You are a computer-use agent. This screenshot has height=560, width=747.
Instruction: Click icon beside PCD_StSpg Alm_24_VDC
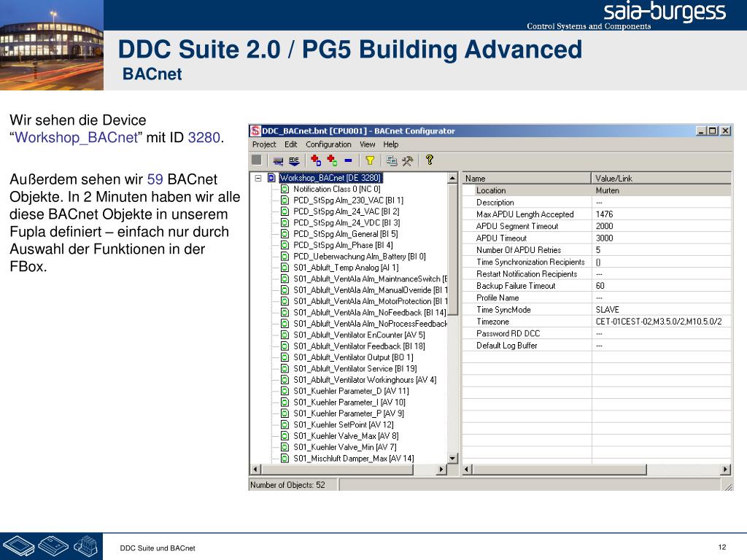(x=285, y=223)
